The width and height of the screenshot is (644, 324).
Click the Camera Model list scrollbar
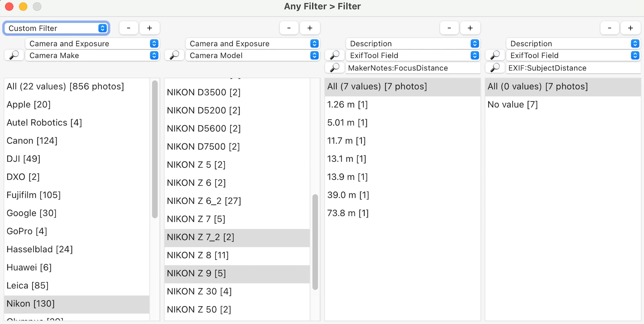coord(315,242)
